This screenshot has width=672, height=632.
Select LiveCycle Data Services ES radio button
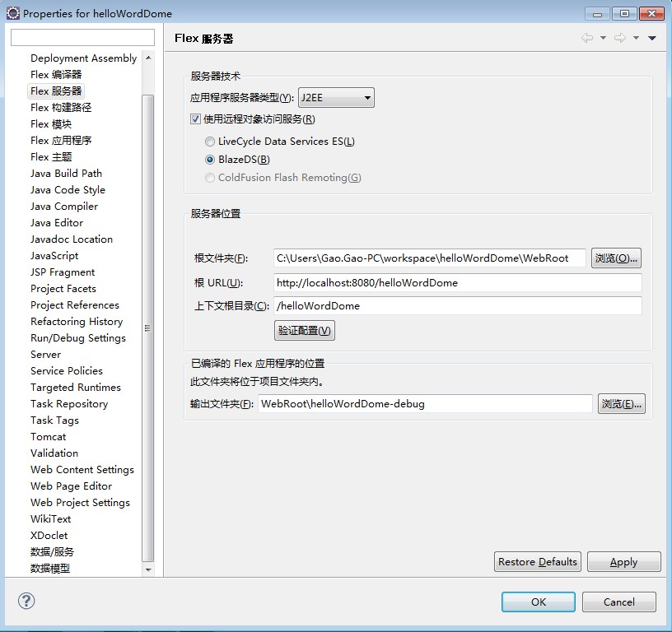[210, 142]
